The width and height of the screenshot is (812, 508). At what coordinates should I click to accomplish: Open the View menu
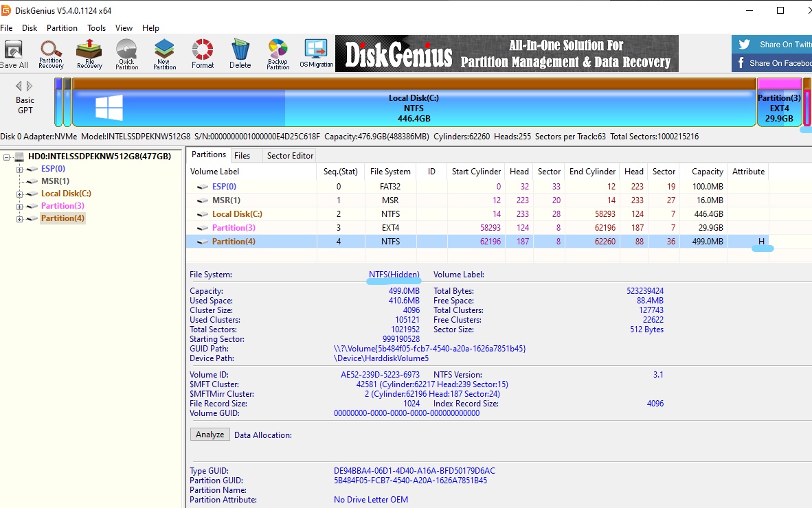124,28
